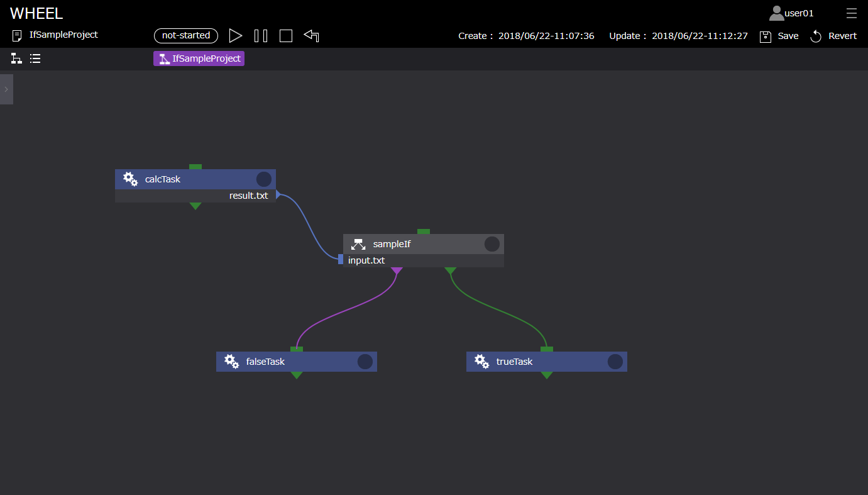The image size is (868, 495).
Task: Stop the project using the square icon
Action: coord(286,36)
